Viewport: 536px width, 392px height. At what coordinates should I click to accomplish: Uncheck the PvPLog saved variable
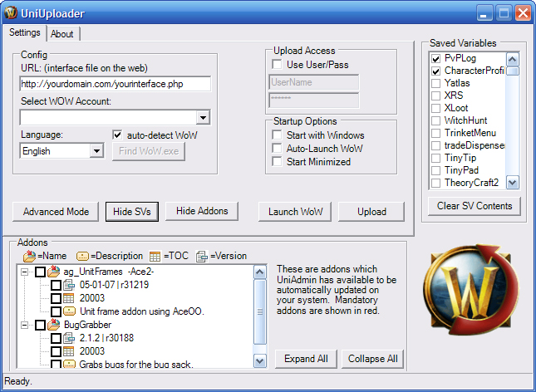pyautogui.click(x=435, y=59)
